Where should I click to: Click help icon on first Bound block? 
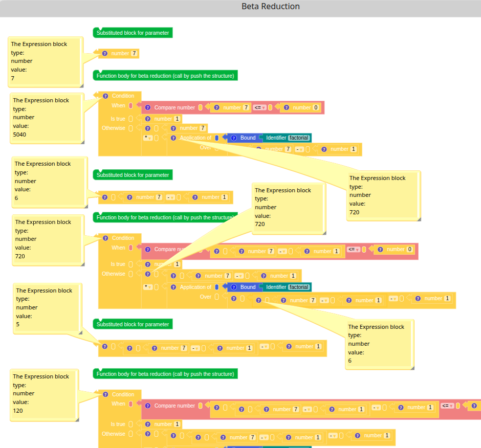(233, 138)
